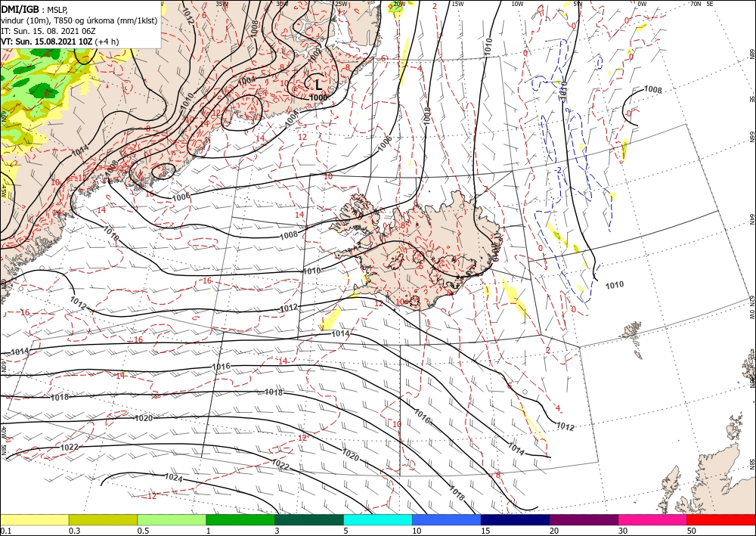Select the pink 30 mm legend color segment
The height and width of the screenshot is (536, 756).
coord(653,519)
